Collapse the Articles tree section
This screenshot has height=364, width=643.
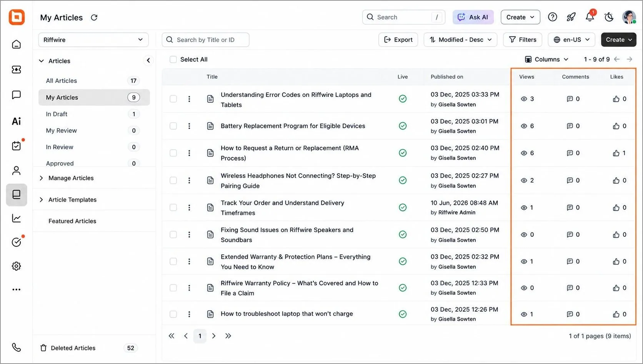point(42,61)
